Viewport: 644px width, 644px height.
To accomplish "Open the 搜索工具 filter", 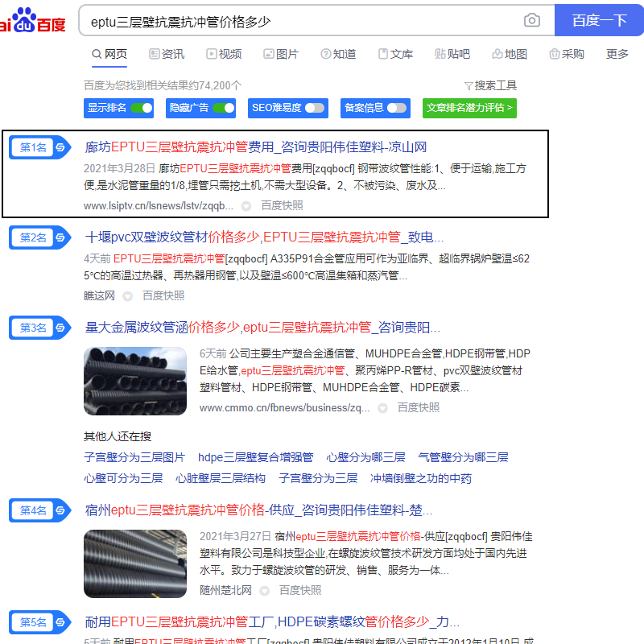I will click(x=490, y=85).
